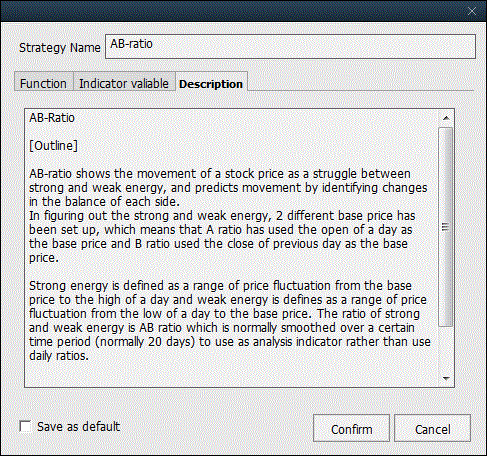Click the scrollbar track below the thumb

click(446, 348)
